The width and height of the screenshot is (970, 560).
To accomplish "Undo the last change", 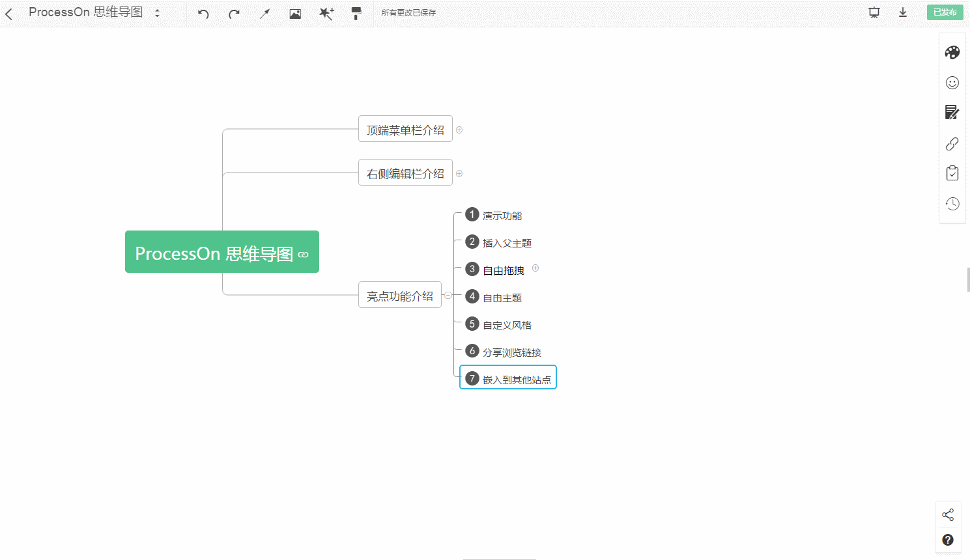I will pos(202,13).
